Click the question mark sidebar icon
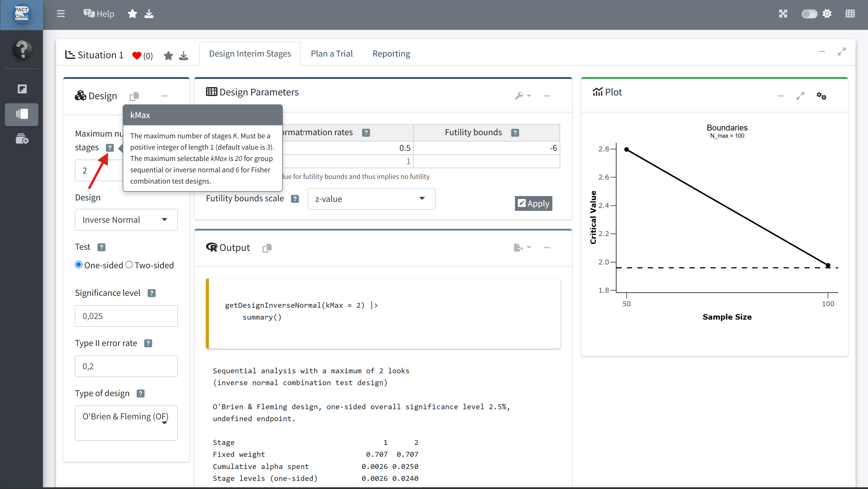 [x=22, y=49]
